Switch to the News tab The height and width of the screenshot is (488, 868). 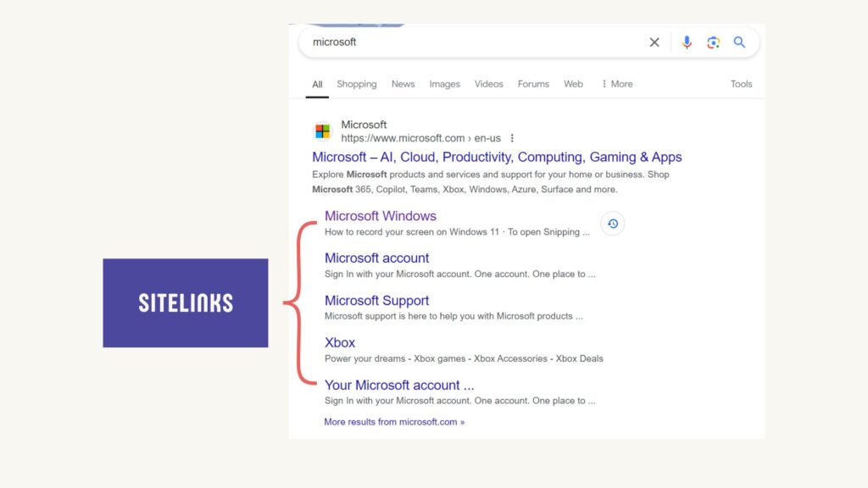(403, 84)
